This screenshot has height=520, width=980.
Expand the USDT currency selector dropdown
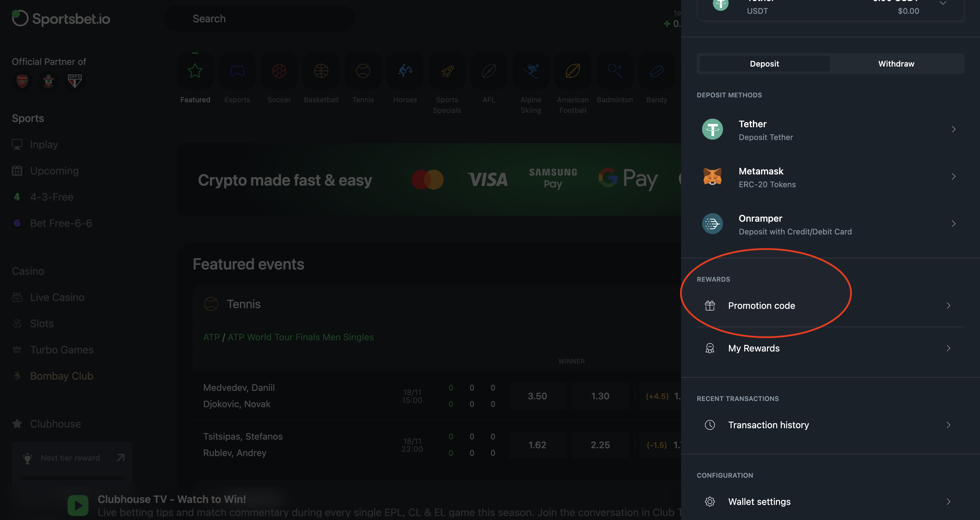943,4
